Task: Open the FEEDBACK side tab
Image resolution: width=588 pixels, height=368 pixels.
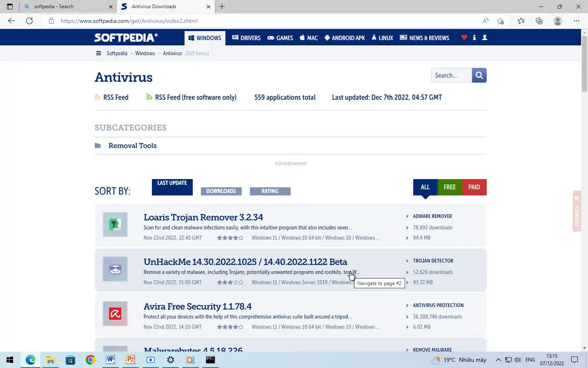Action: (577, 211)
